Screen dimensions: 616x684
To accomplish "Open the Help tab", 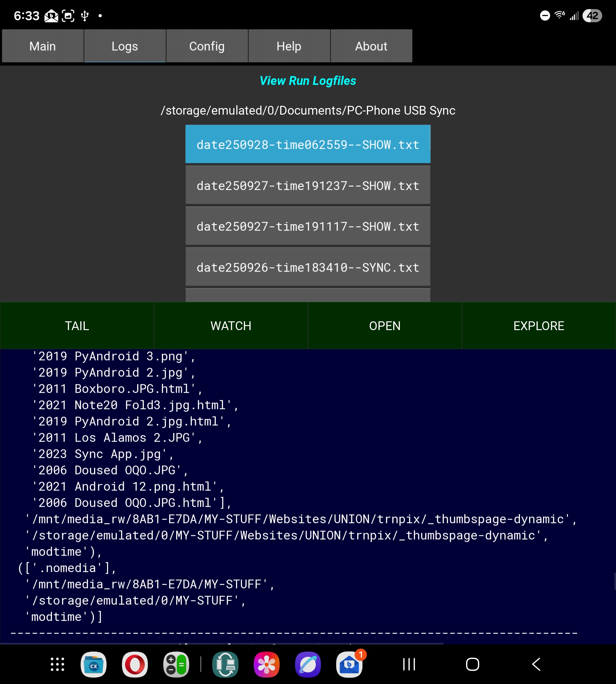I will pyautogui.click(x=289, y=46).
